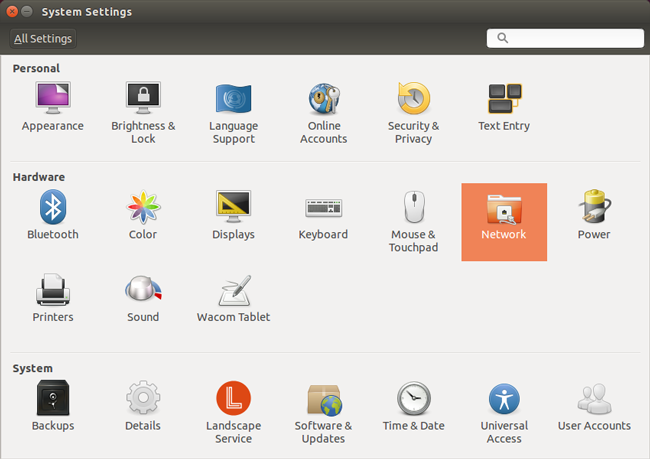Viewport: 650px width, 459px height.
Task: Open Bluetooth settings
Action: (x=53, y=214)
